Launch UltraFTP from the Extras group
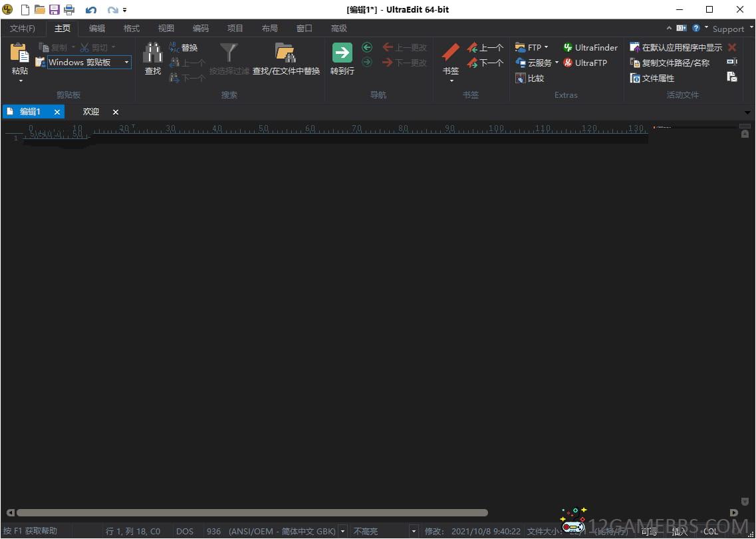The image size is (756, 539). (x=584, y=63)
